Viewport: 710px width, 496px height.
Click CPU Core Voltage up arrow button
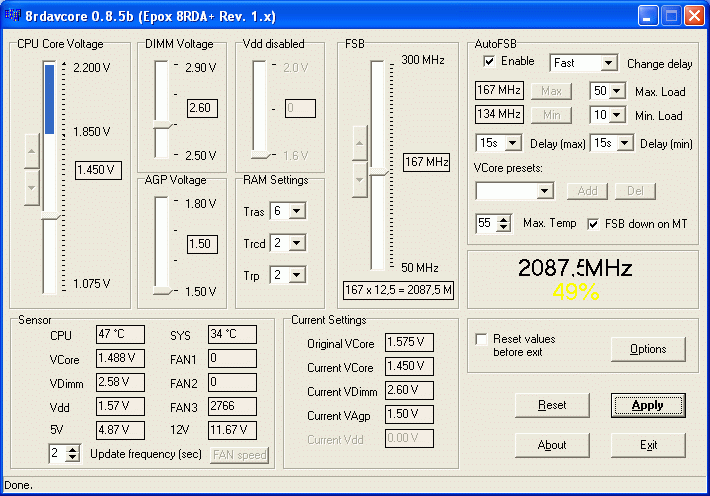32,151
